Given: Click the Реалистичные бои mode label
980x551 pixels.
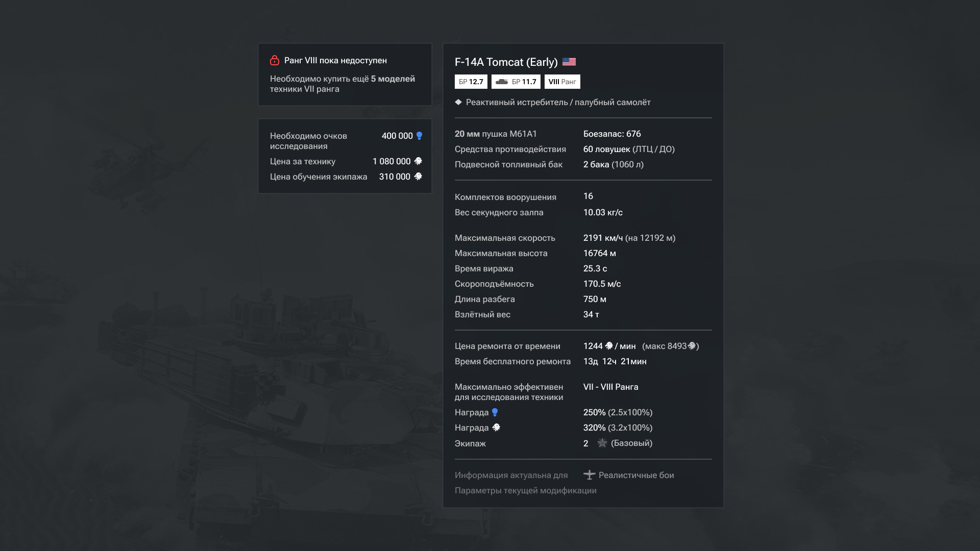Looking at the screenshot, I should [636, 475].
